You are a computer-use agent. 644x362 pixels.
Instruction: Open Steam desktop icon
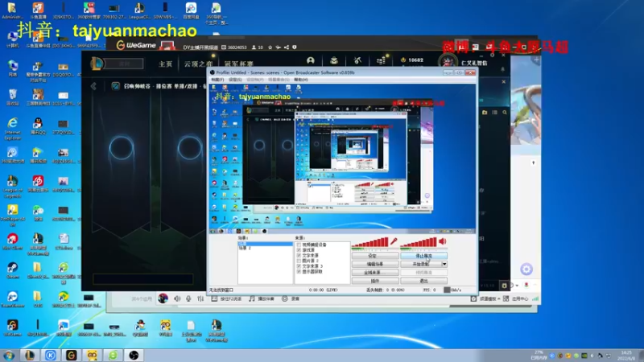click(x=12, y=270)
